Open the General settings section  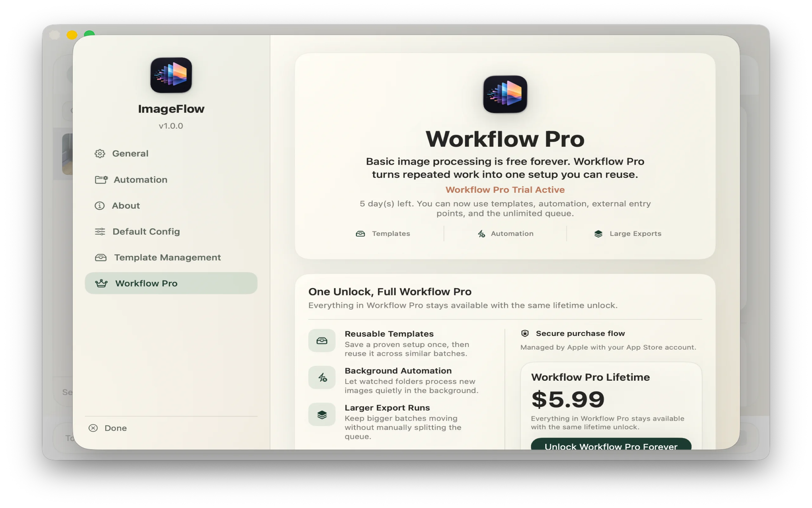[171, 154]
